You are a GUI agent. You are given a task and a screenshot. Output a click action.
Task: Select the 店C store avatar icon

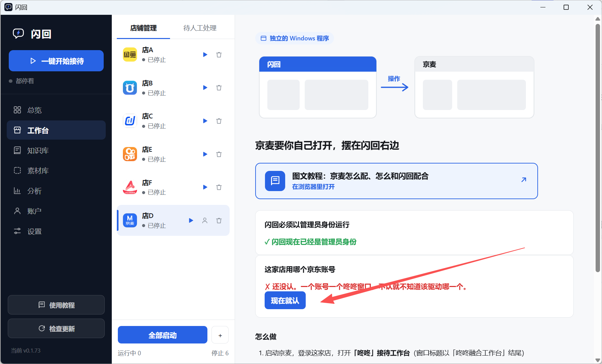tap(130, 121)
